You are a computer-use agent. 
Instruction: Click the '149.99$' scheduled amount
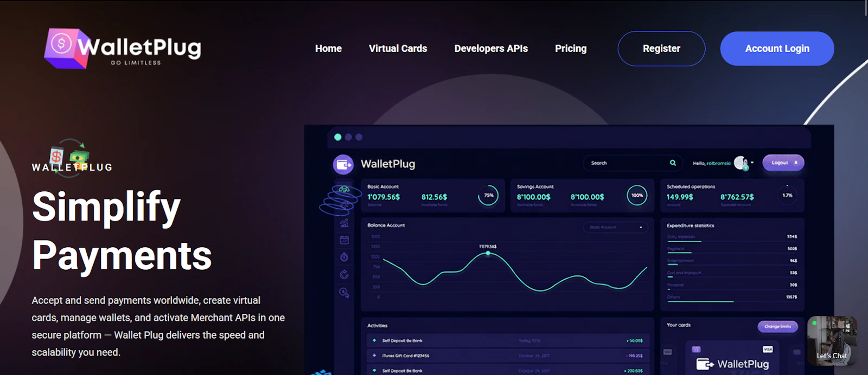pos(680,197)
